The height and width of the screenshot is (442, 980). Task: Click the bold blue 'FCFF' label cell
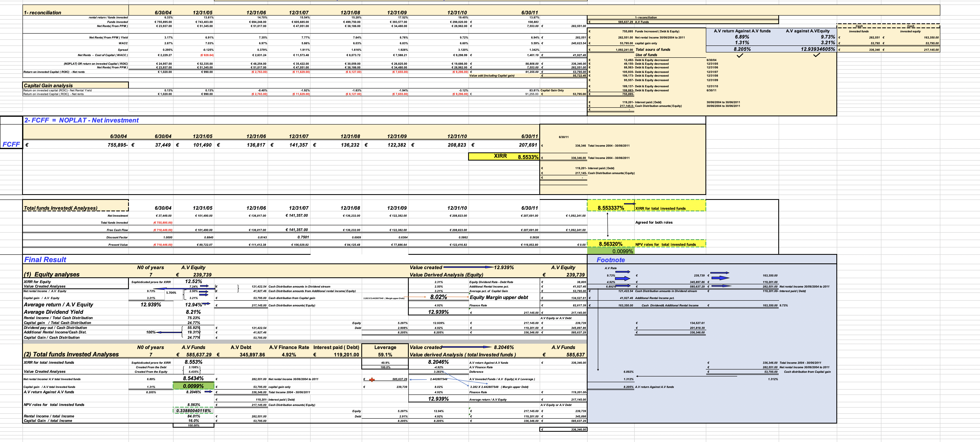(x=11, y=144)
